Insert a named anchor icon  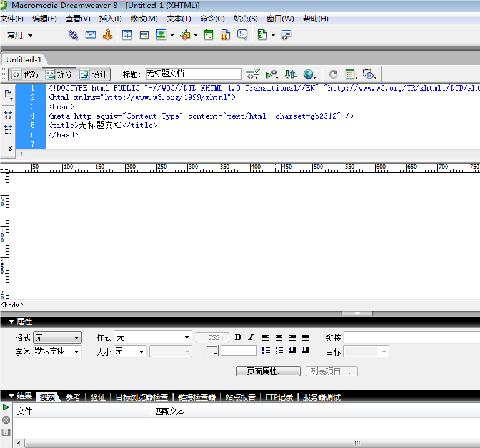pyautogui.click(x=107, y=35)
